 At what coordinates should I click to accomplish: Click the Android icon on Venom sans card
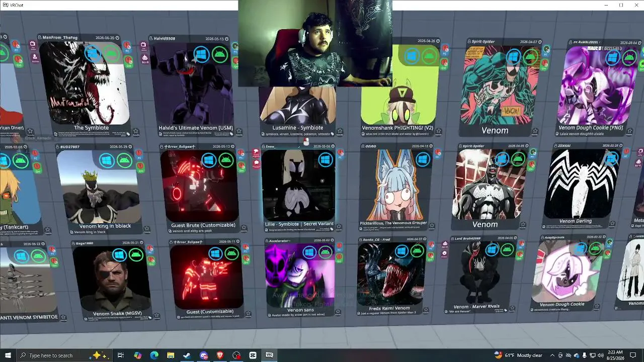click(x=326, y=252)
